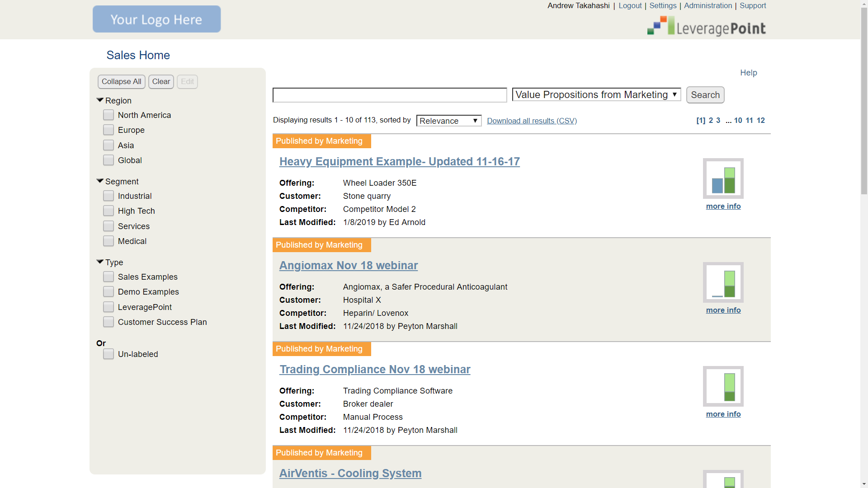Click more info under Heavy Equipment chart
The height and width of the screenshot is (488, 868).
723,206
